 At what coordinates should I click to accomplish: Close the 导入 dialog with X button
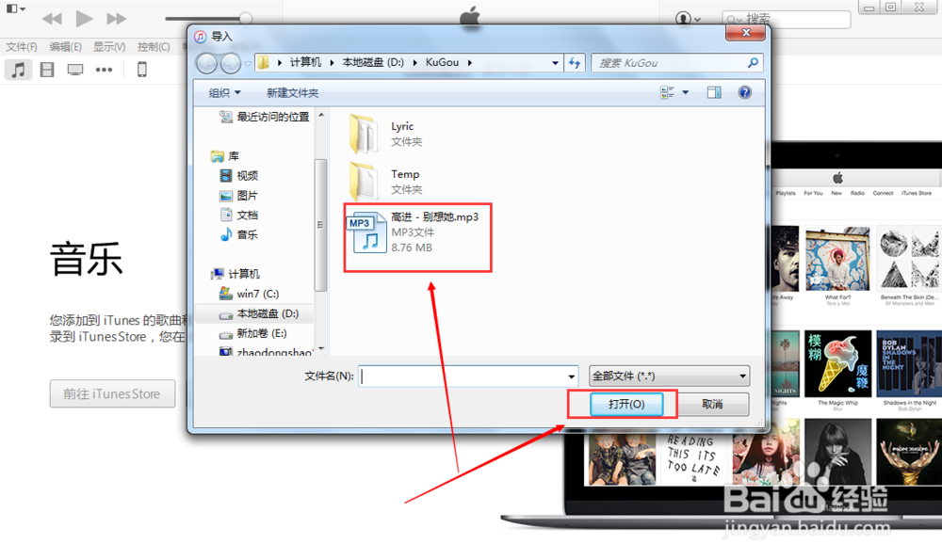(x=745, y=33)
